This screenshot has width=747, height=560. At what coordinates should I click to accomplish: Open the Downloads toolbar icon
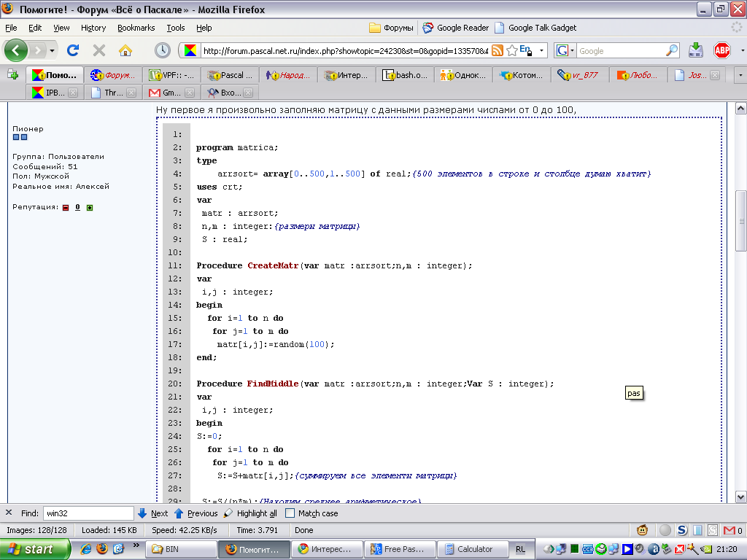[696, 50]
